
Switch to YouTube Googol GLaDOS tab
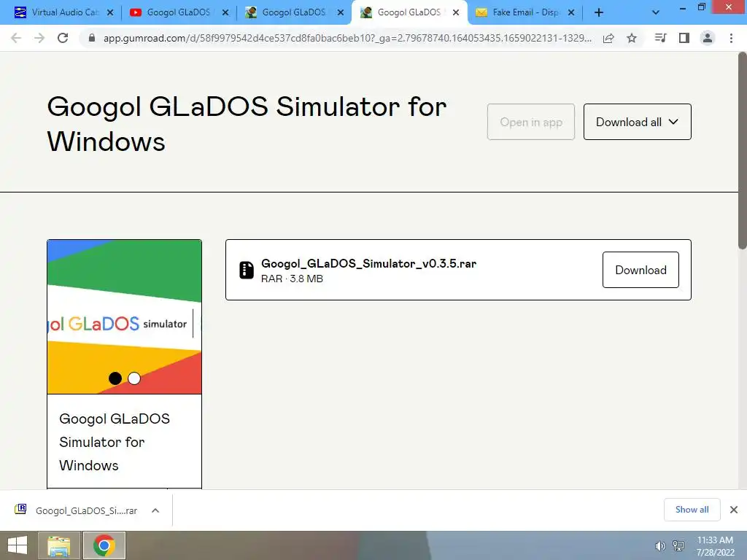pos(179,12)
